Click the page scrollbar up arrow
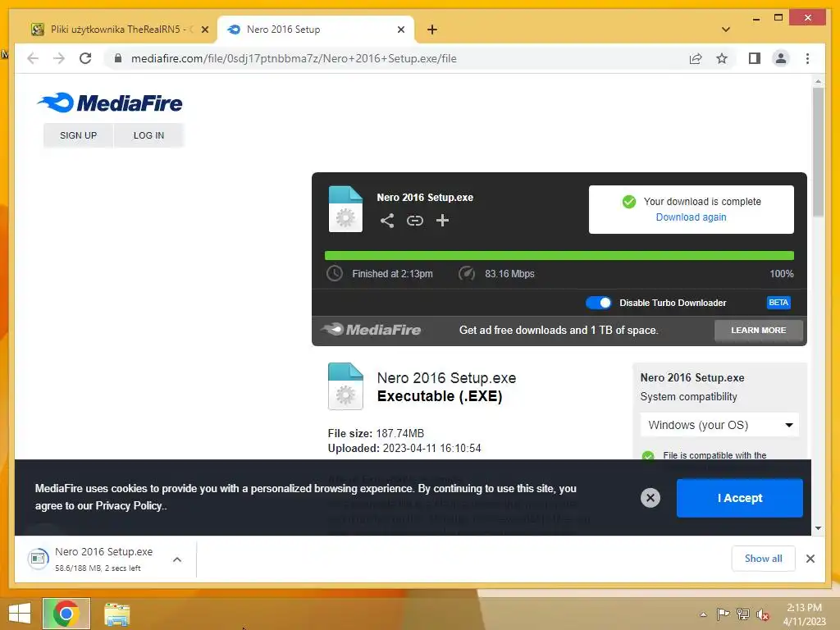 [818, 81]
